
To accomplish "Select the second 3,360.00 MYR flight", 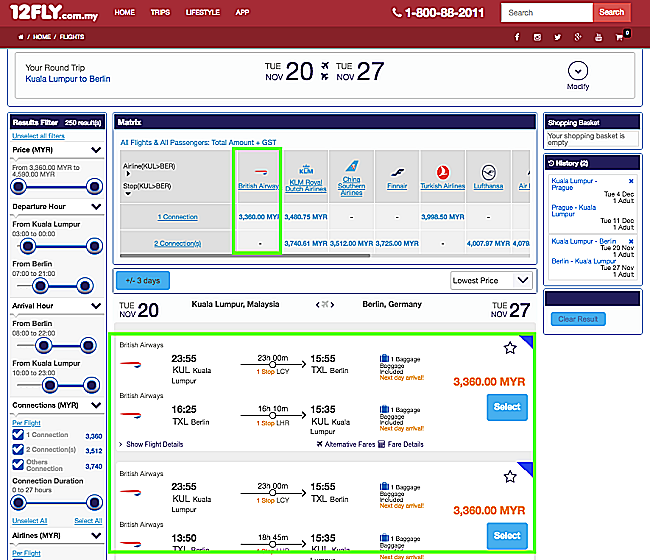I will pos(507,536).
